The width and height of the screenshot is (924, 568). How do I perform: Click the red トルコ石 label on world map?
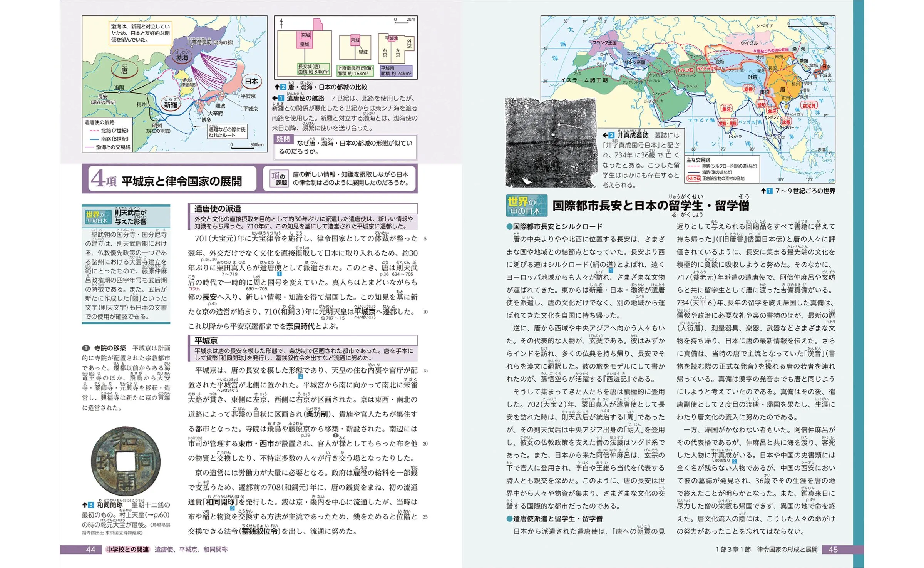pyautogui.click(x=685, y=70)
